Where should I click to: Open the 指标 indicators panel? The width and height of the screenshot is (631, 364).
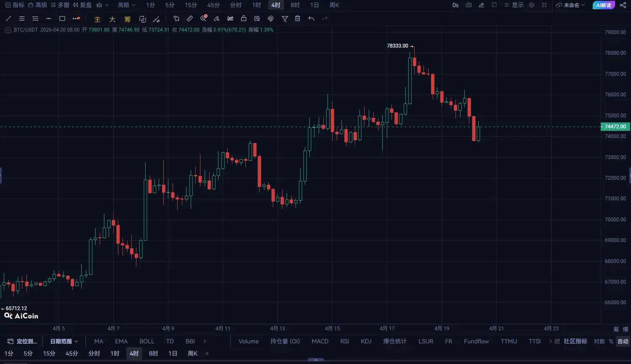15,5
